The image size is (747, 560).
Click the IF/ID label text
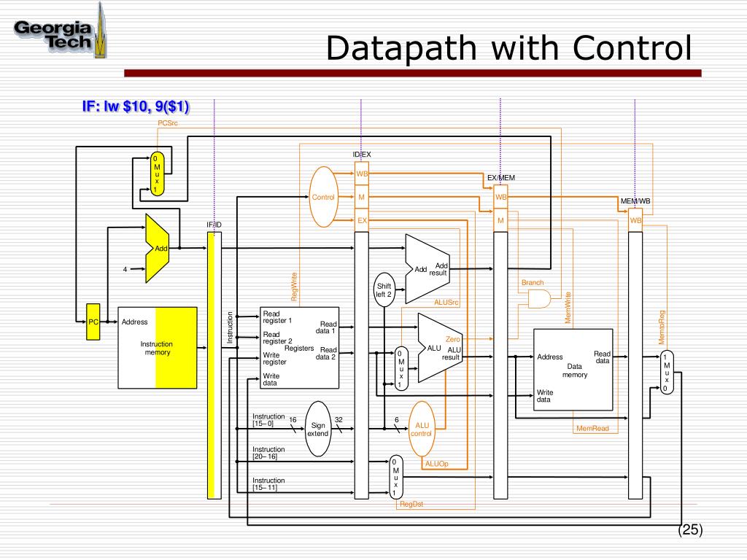(214, 225)
